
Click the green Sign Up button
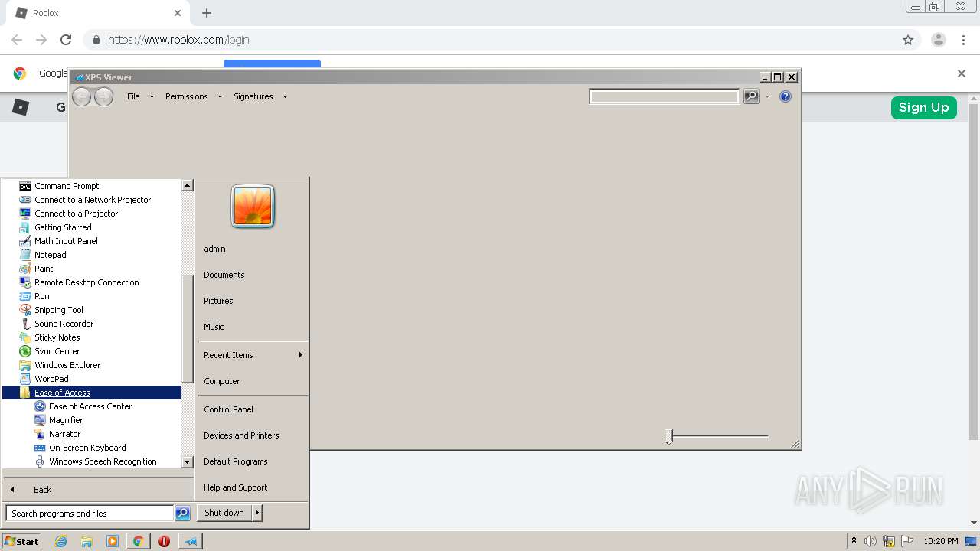[923, 107]
